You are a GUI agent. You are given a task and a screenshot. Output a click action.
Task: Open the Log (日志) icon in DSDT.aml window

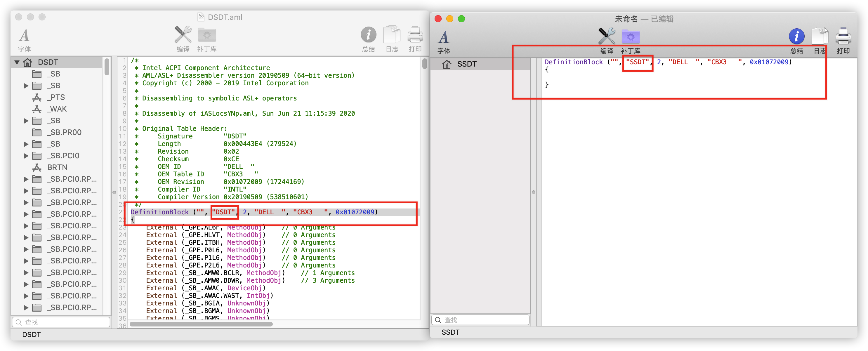(392, 35)
